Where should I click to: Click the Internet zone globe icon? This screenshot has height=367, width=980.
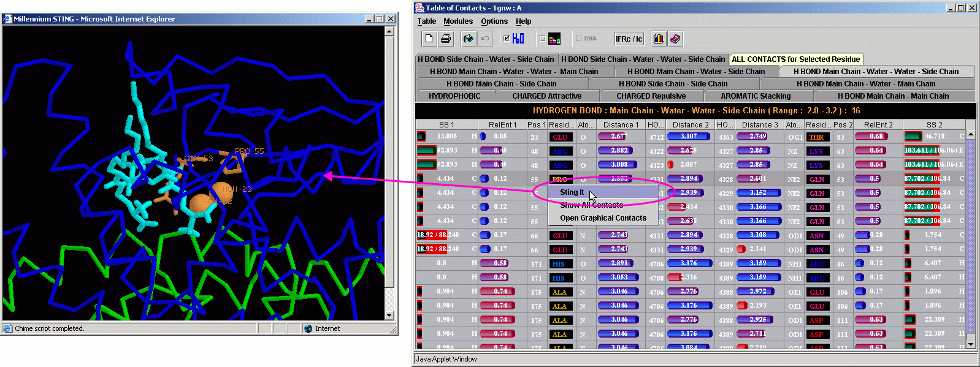point(308,328)
